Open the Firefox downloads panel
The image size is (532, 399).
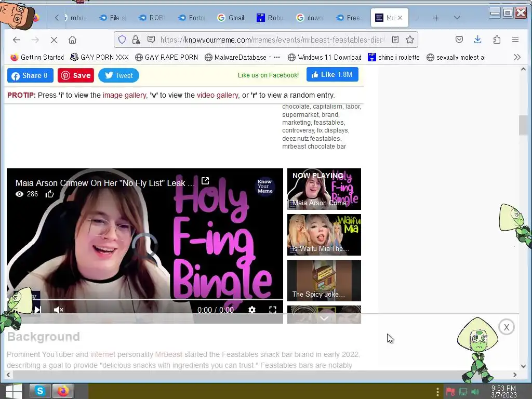tap(478, 39)
